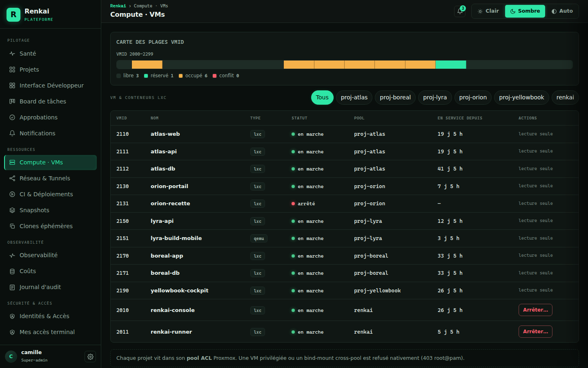The width and height of the screenshot is (588, 368).
Task: Switch theme to Clair
Action: [x=488, y=11]
